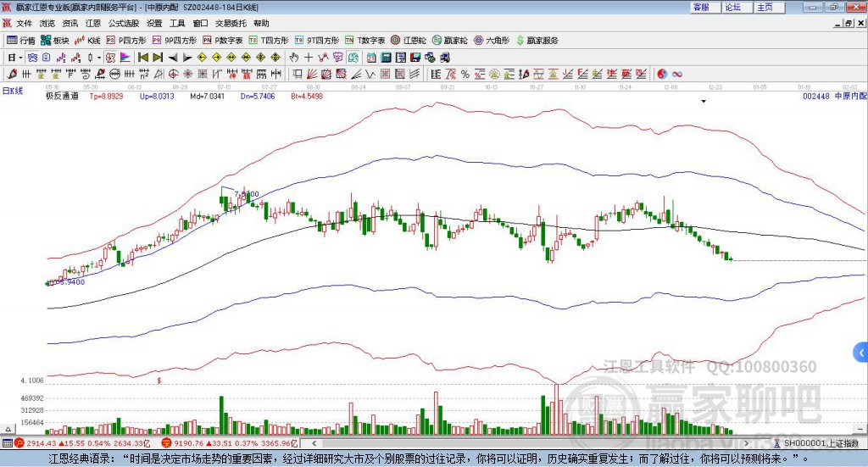This screenshot has width=868, height=467.
Task: Open the 9P四方形 tool
Action: coord(175,41)
